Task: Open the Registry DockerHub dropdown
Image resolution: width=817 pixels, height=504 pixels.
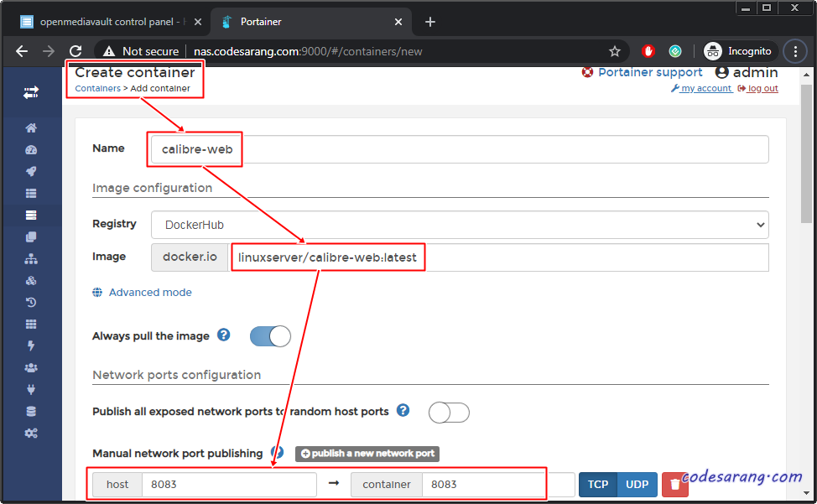Action: coord(460,225)
